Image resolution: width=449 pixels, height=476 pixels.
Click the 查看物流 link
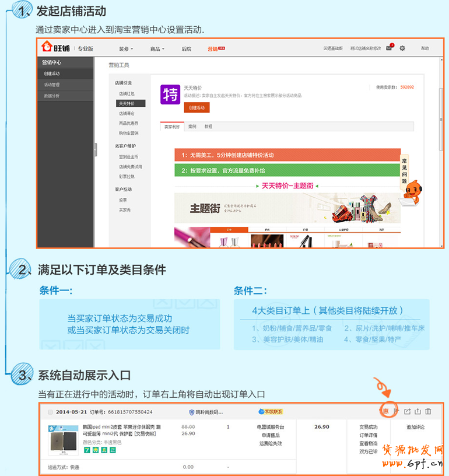click(369, 443)
